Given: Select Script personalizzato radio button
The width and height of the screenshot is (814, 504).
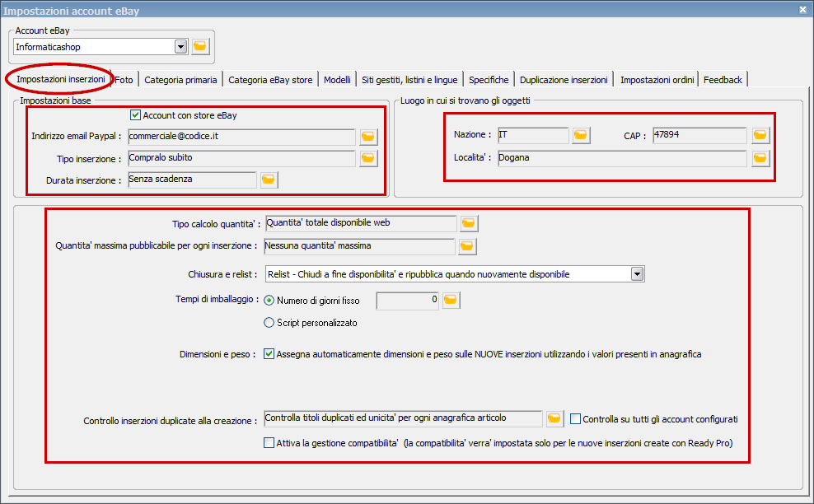Looking at the screenshot, I should pos(269,323).
